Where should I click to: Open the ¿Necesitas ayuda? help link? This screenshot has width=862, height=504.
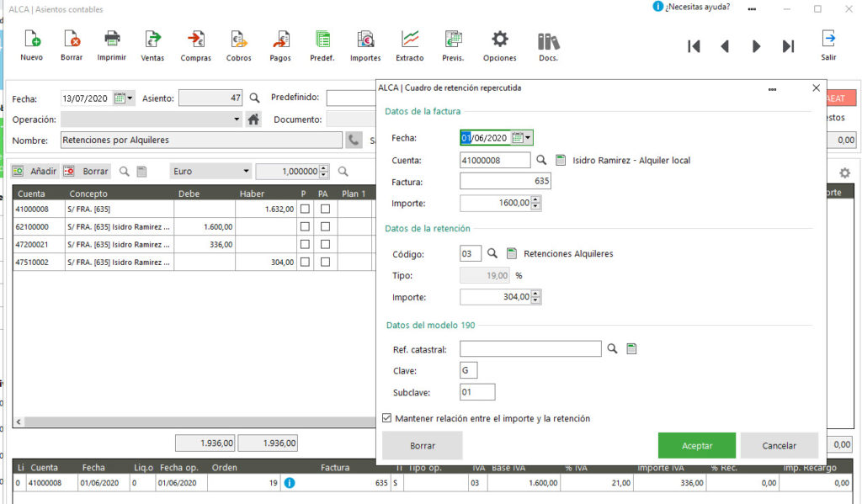(692, 7)
